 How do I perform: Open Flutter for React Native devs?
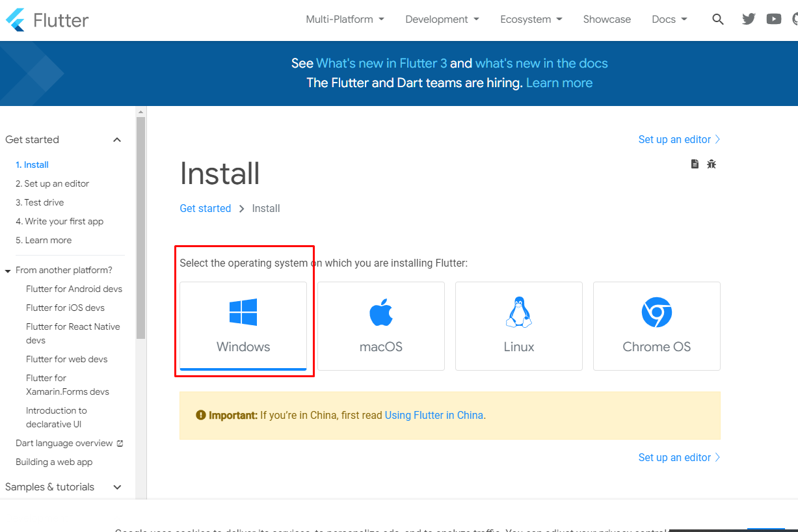(73, 333)
